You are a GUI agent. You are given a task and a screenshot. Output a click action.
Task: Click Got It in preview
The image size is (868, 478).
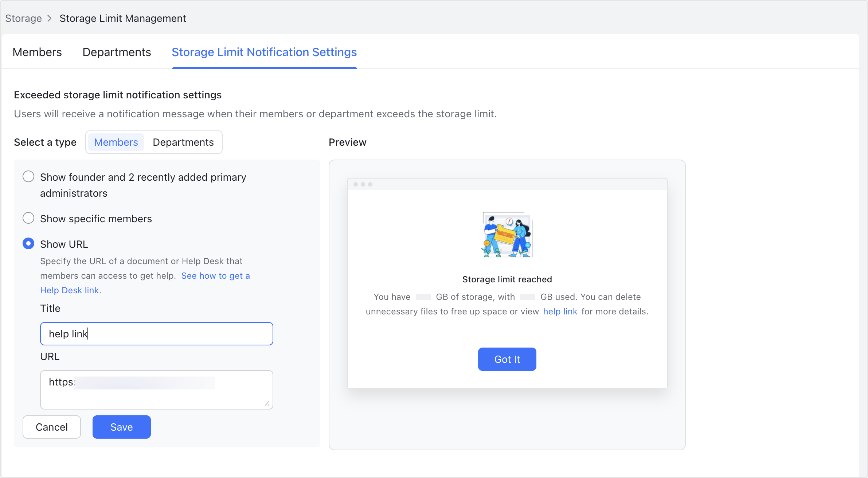[507, 359]
